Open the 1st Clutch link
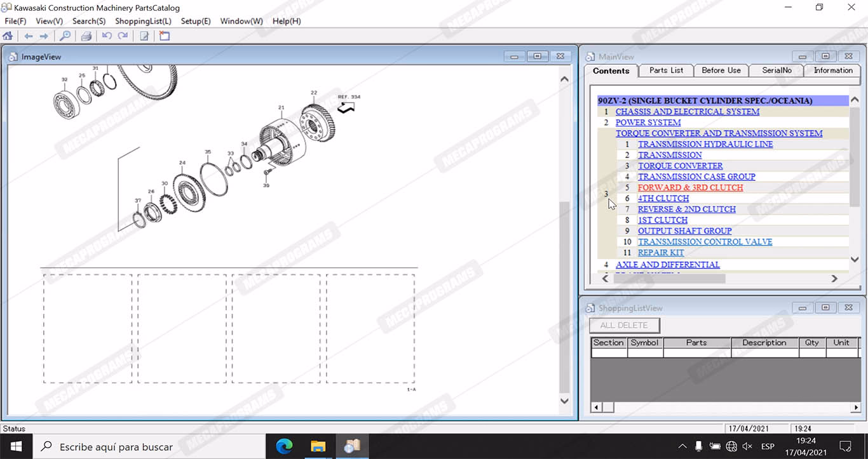The image size is (868, 459). (662, 220)
